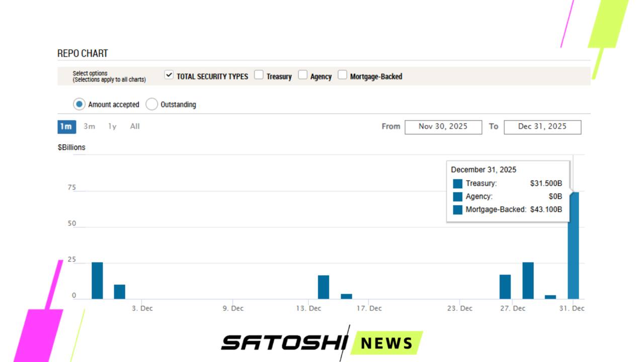Show the 1y time range
Viewport: 644px width, 362px height.
(112, 127)
